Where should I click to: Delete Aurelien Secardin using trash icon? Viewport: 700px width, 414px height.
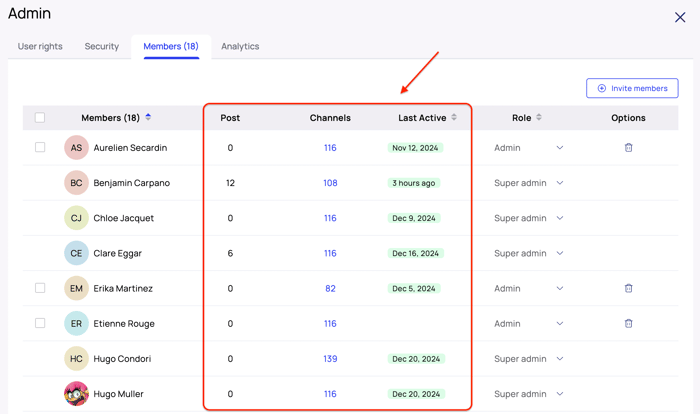[x=628, y=148]
